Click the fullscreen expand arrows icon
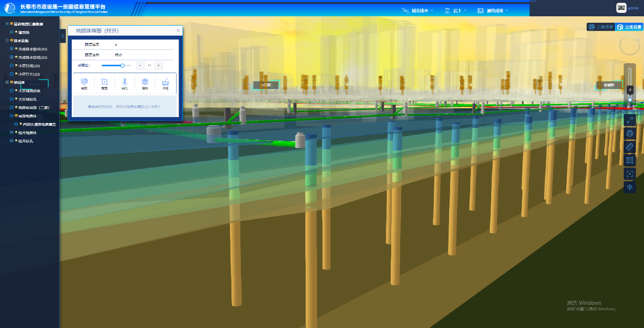Image resolution: width=644 pixels, height=328 pixels. tap(630, 120)
